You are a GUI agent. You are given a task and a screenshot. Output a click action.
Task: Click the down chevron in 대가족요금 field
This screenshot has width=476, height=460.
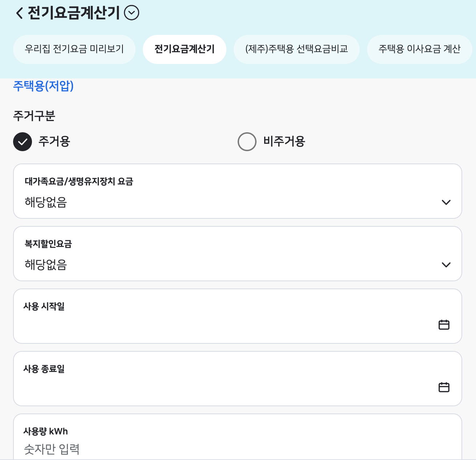(446, 202)
